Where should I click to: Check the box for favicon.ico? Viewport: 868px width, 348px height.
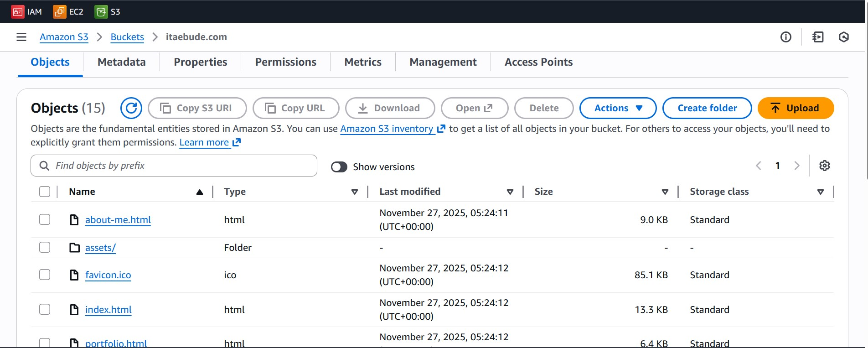[x=45, y=275]
